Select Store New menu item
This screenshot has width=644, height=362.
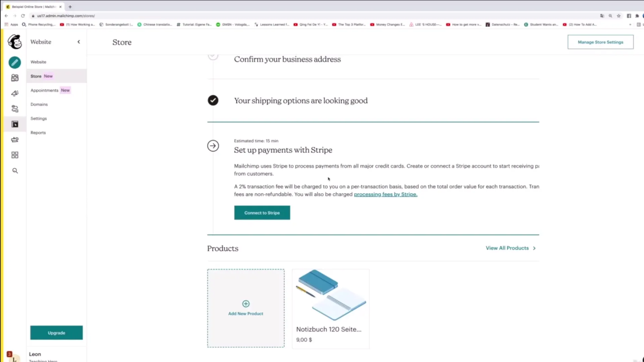click(x=56, y=76)
